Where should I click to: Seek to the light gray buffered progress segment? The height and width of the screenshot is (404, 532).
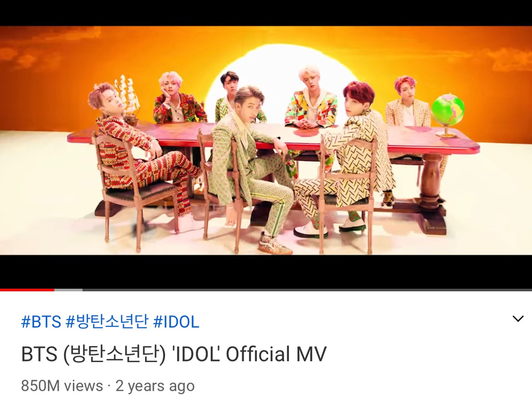[x=68, y=290]
